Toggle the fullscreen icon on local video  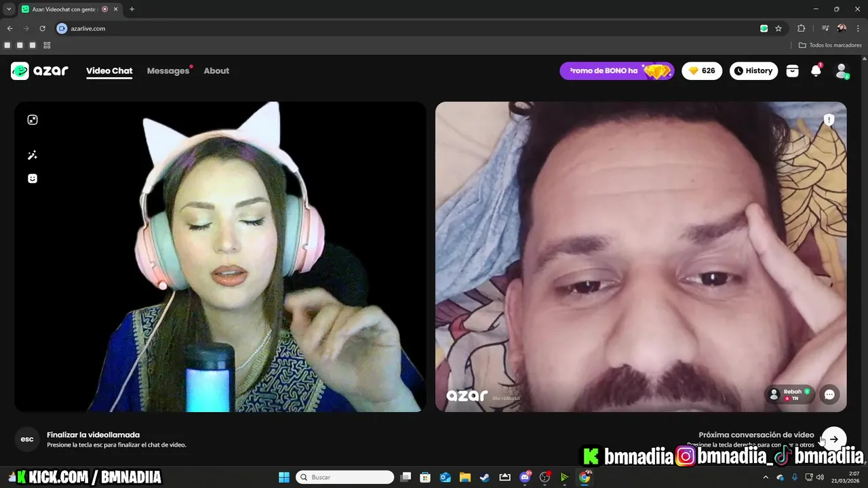32,120
